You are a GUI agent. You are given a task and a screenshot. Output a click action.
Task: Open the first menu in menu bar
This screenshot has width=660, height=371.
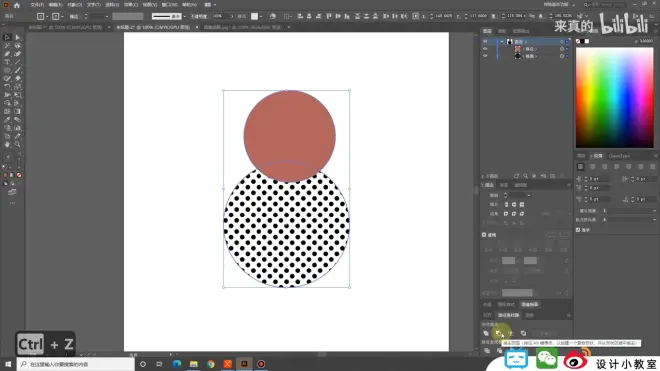click(37, 5)
